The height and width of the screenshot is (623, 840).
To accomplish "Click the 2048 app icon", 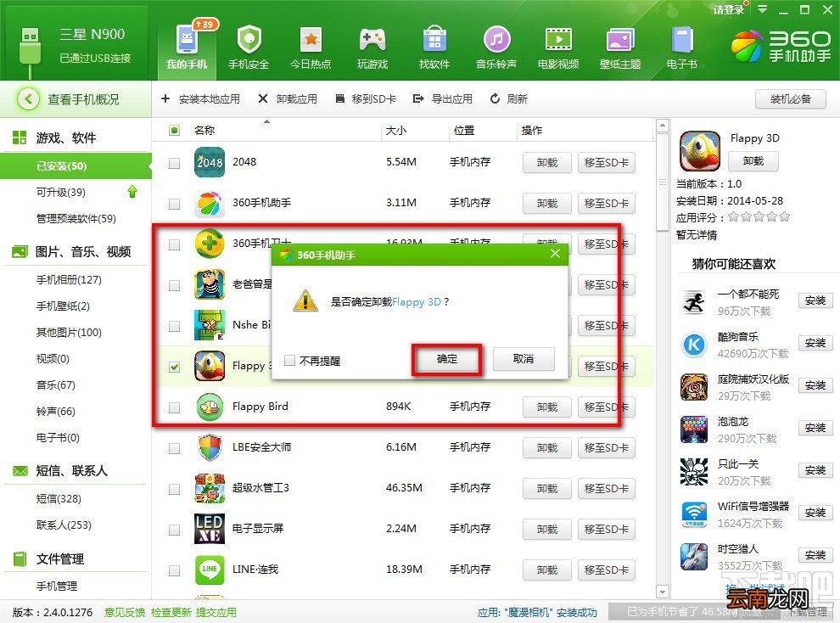I will tap(210, 162).
